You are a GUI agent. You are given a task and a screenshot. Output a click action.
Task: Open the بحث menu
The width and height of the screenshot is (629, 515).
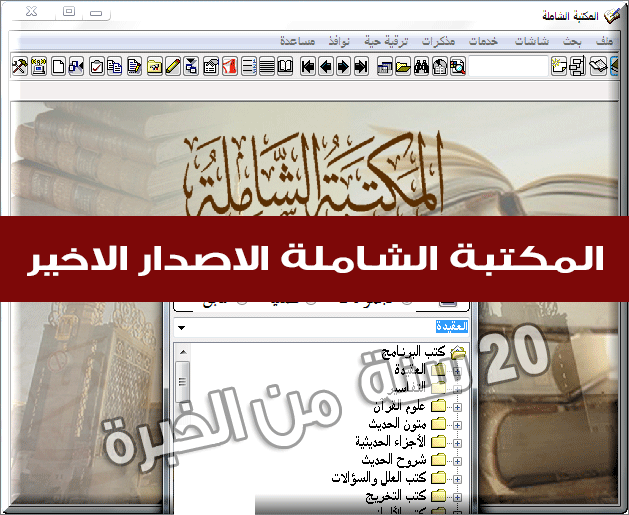click(572, 41)
